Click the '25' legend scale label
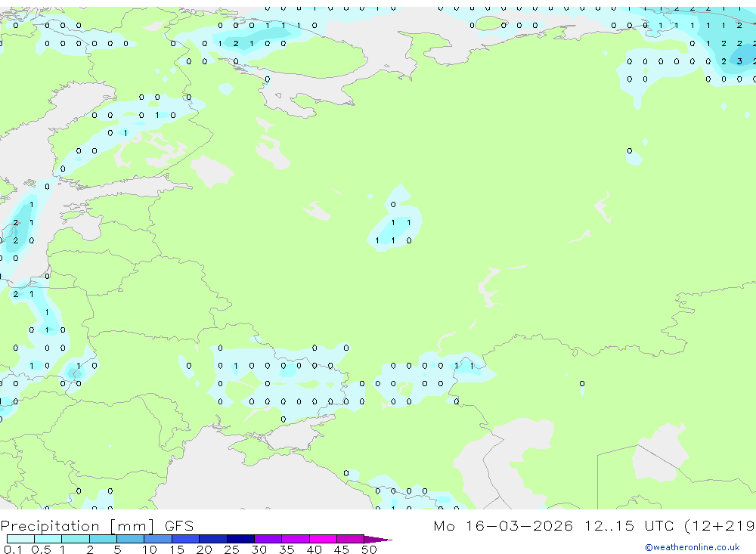The image size is (756, 554). (232, 549)
